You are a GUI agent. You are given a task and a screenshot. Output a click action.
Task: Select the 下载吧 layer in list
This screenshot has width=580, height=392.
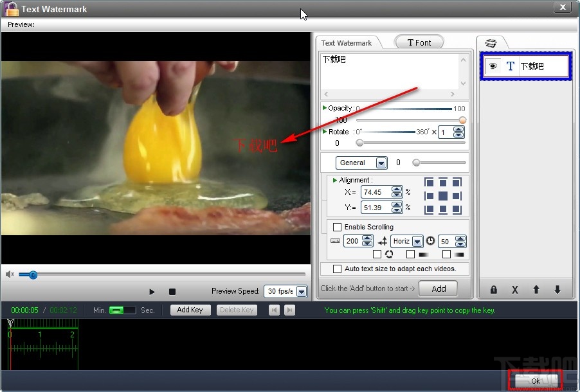[525, 66]
